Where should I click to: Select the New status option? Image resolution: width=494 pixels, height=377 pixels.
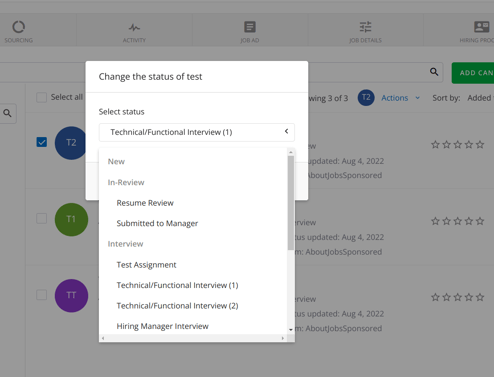click(x=116, y=162)
